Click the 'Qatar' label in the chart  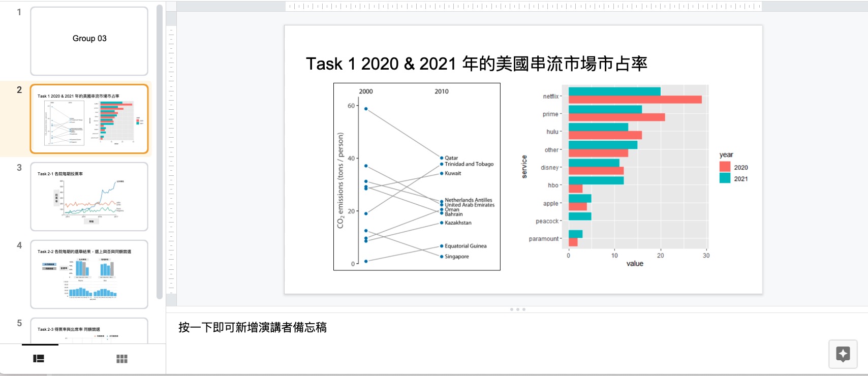click(x=451, y=158)
